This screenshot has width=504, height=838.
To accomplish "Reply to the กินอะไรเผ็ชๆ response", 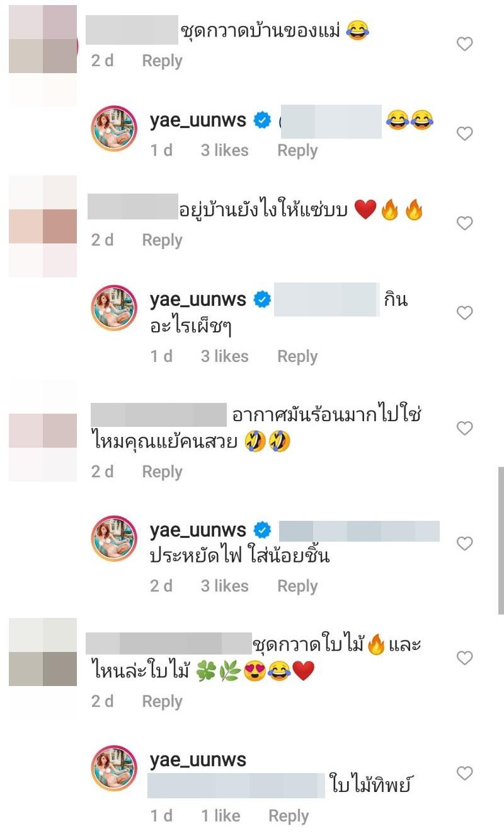I will (297, 356).
